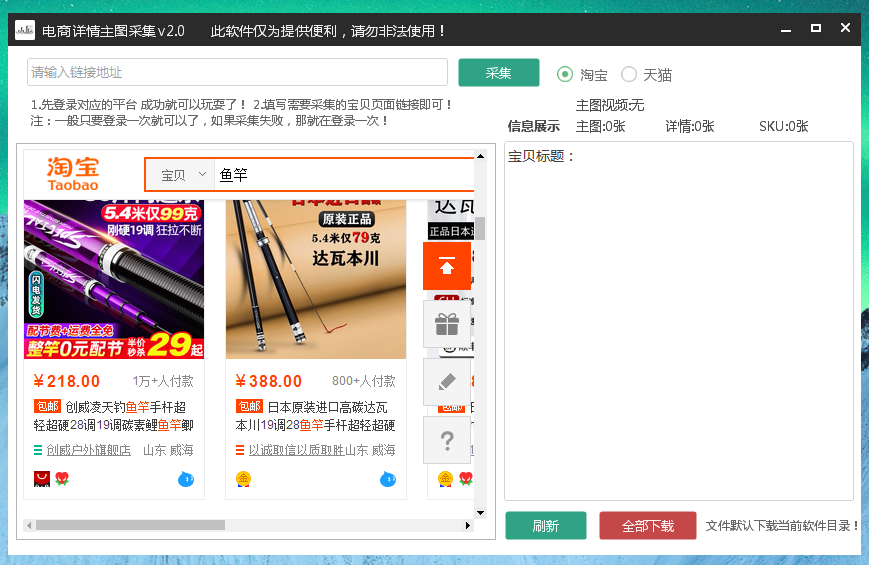
Task: Click the question mark help icon
Action: 446,440
